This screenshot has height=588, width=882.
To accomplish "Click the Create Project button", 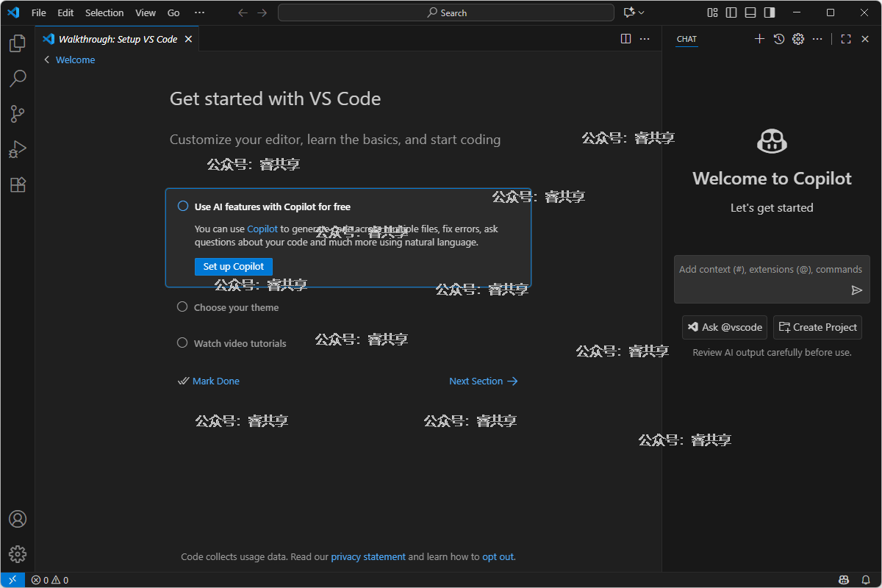I will [x=817, y=327].
